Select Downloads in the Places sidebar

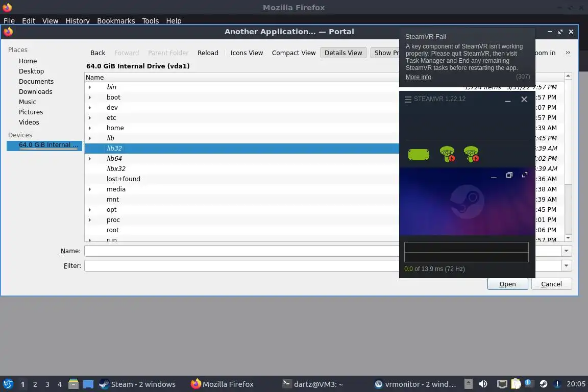click(x=36, y=91)
